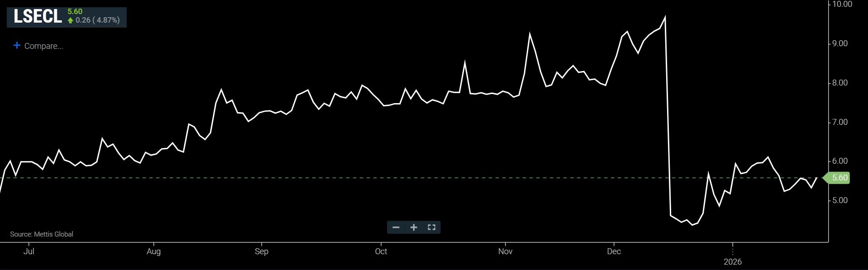The width and height of the screenshot is (868, 270).
Task: Click the zoom out minus icon
Action: 396,227
